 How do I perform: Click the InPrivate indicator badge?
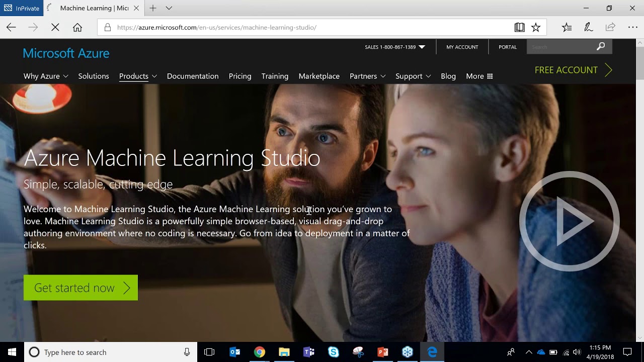[x=22, y=8]
